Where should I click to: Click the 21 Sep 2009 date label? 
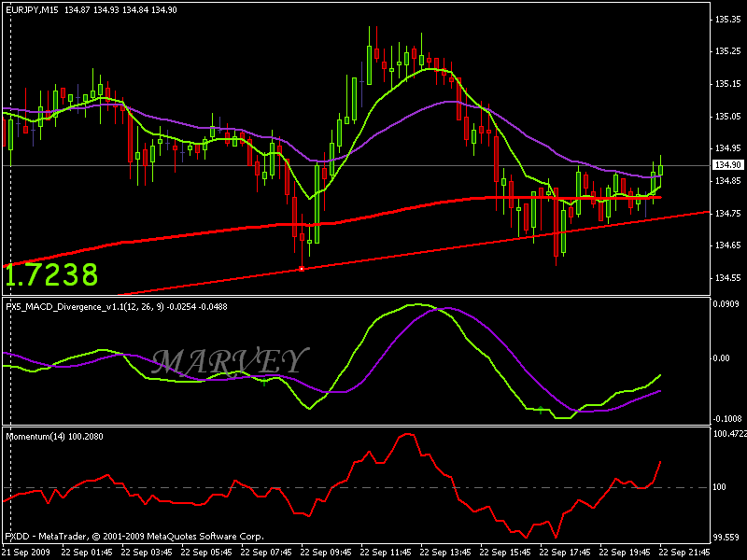25,552
